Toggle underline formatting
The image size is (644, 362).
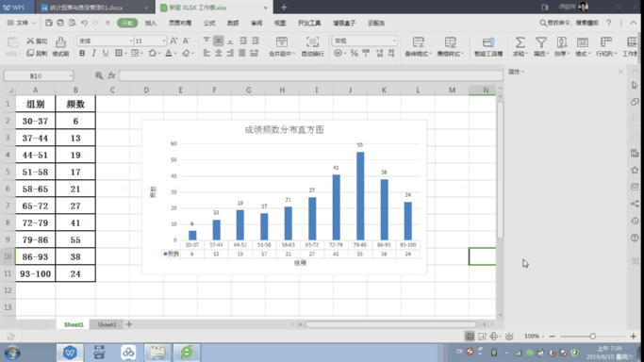106,54
